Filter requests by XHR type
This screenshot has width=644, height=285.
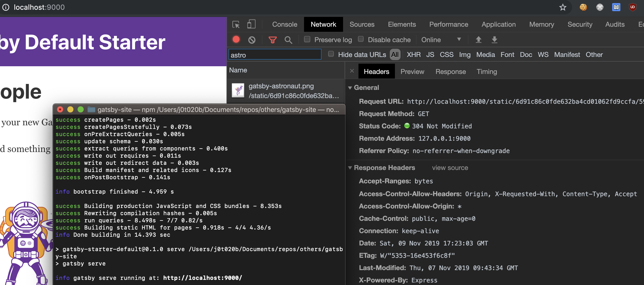[x=413, y=54]
